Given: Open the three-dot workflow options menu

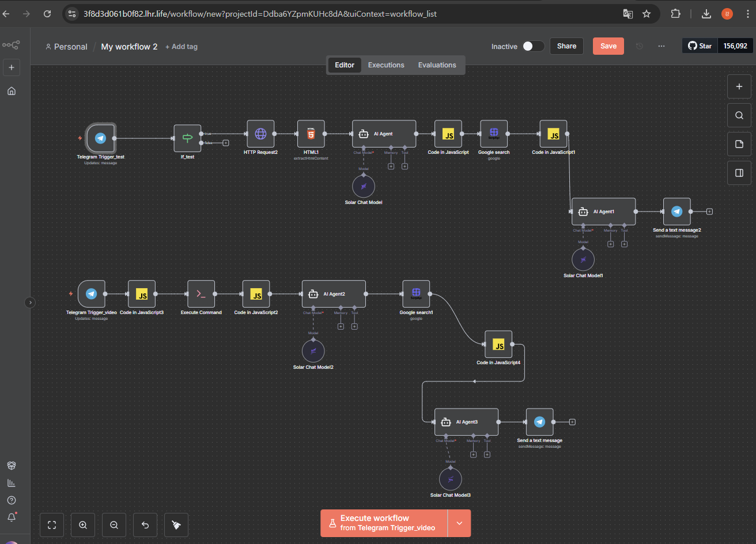Looking at the screenshot, I should pyautogui.click(x=661, y=46).
